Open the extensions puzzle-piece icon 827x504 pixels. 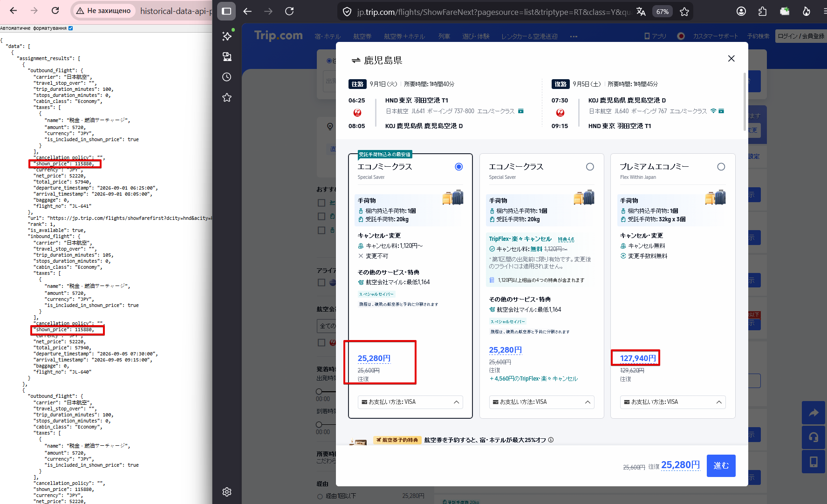tap(762, 11)
